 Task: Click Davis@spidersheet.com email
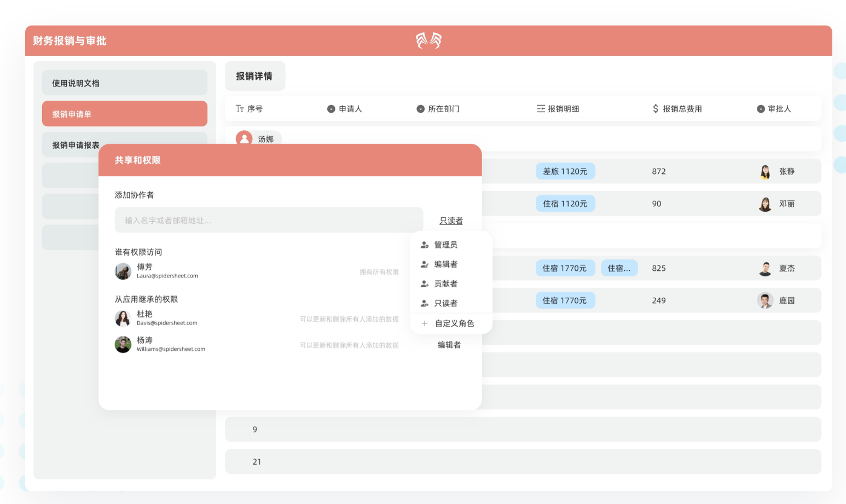click(x=167, y=323)
